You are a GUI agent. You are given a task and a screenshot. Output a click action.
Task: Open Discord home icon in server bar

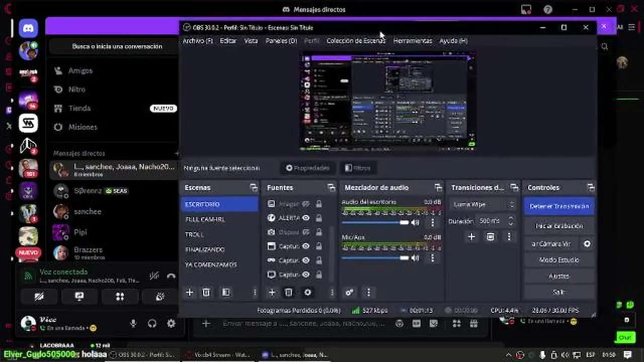[x=28, y=29]
